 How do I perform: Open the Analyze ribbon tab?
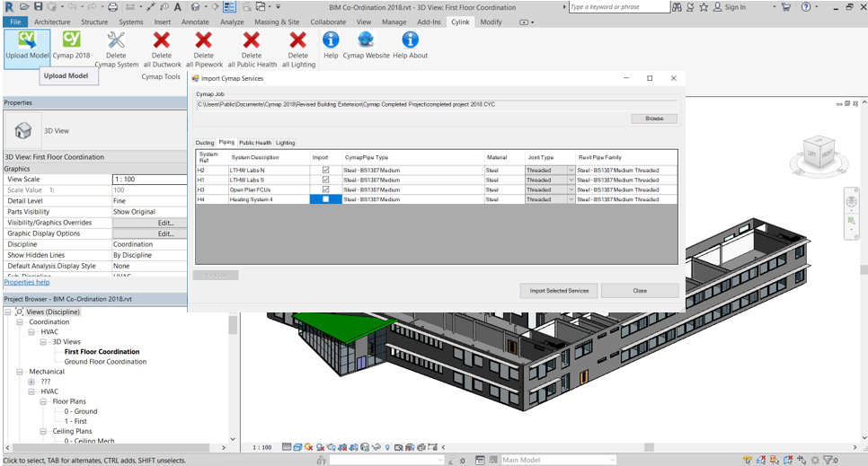point(232,22)
